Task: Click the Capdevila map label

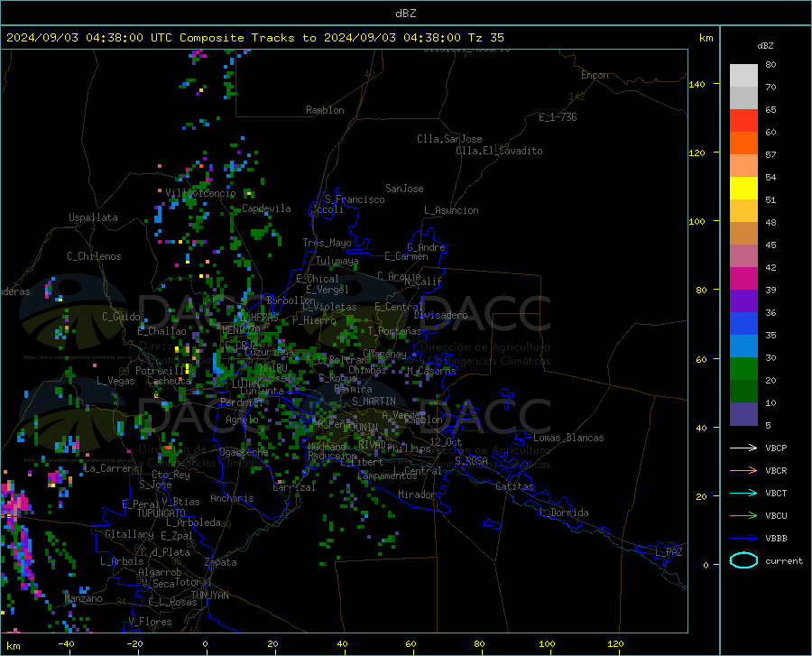Action: (266, 208)
